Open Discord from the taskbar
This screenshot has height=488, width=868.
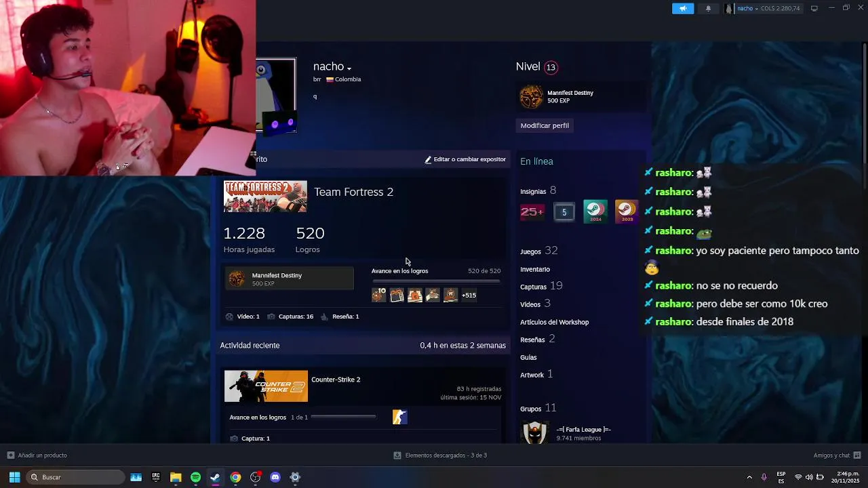point(275,477)
